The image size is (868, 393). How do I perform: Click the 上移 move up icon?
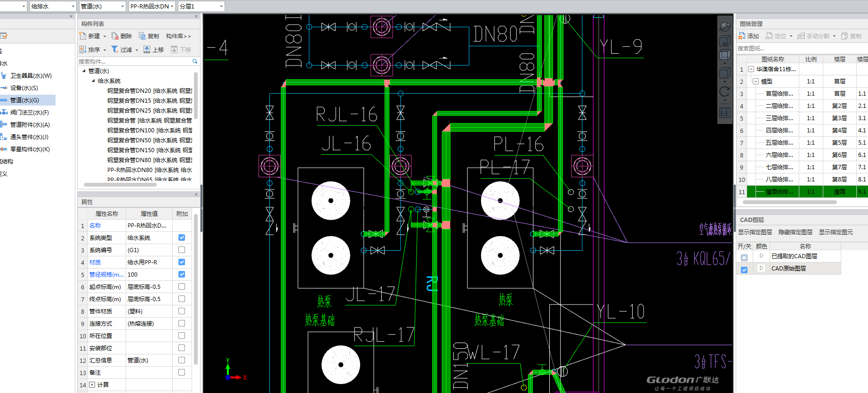click(147, 49)
